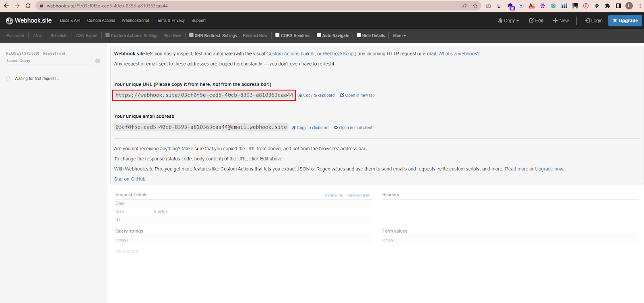Open Docs & API menu item
This screenshot has width=644, height=303.
coord(70,20)
